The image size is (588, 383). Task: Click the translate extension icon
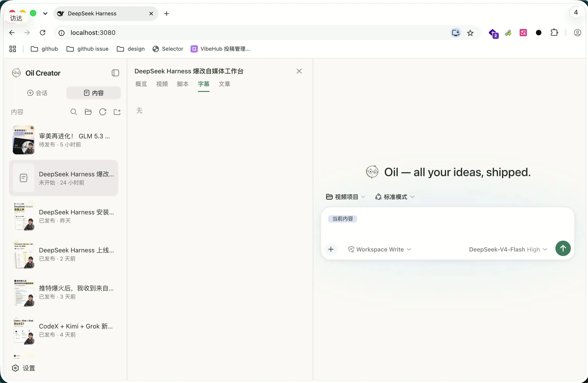(523, 33)
